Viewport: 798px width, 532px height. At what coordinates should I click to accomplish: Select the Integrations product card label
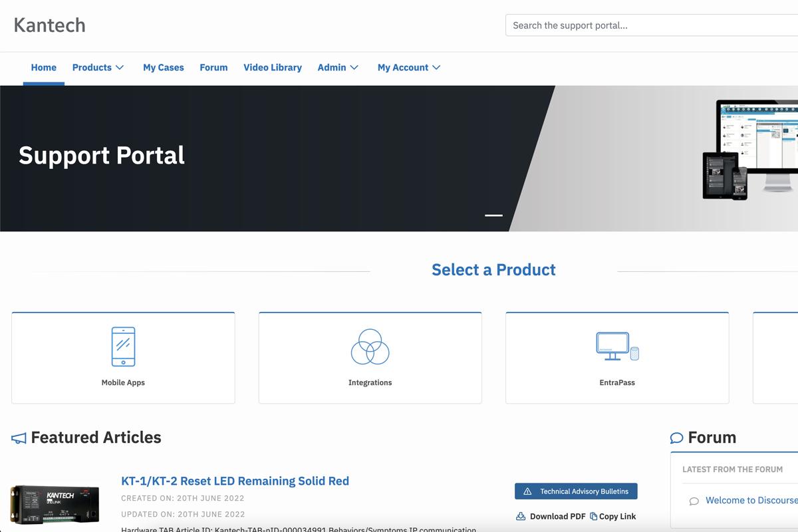point(370,382)
